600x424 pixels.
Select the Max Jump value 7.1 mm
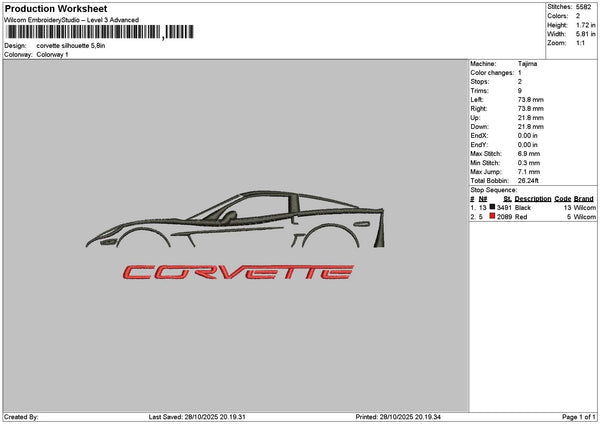529,172
